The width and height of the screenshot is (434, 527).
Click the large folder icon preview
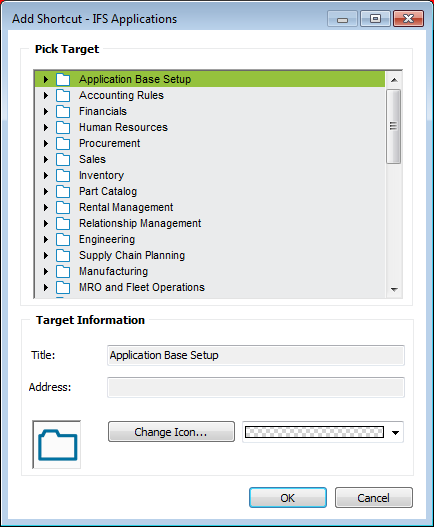point(57,444)
